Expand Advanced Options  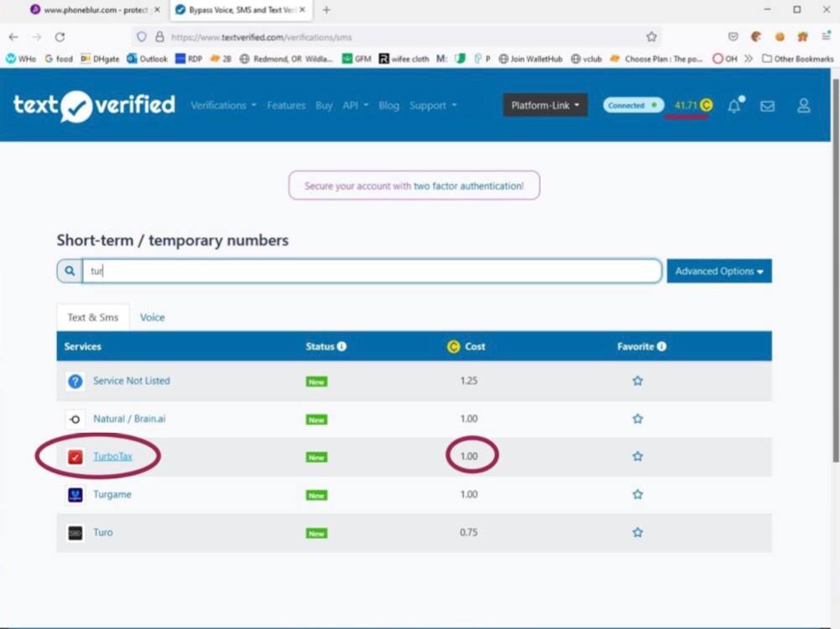tap(719, 271)
